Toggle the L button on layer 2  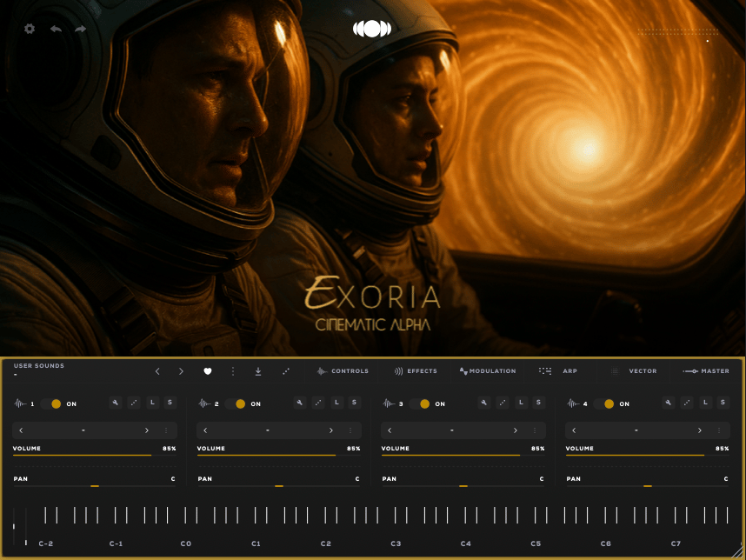336,403
